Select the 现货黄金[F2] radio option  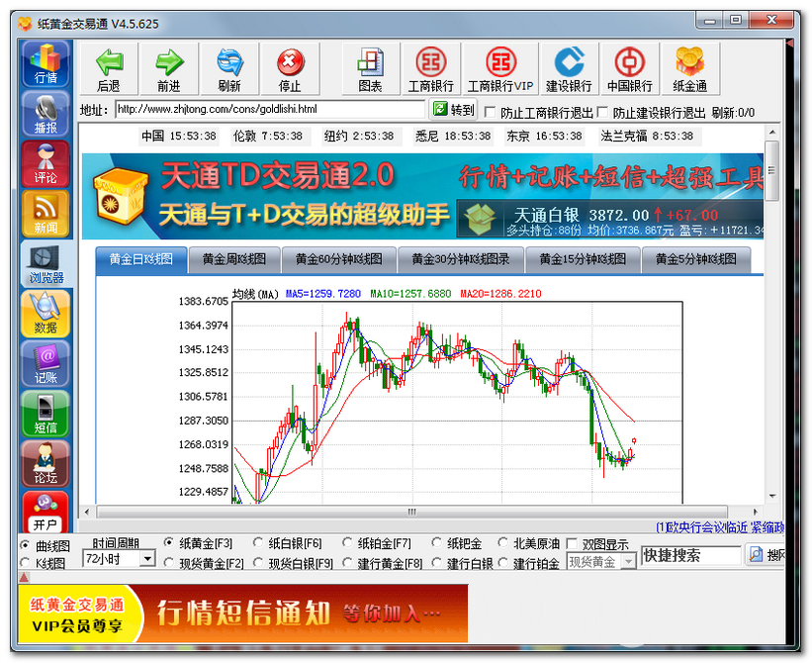[169, 562]
